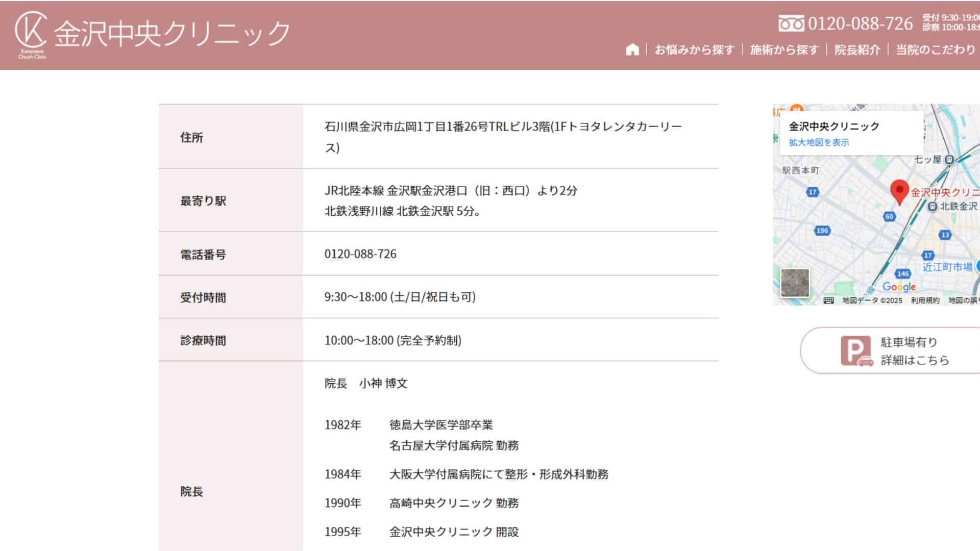Open お悩みから探す menu
The width and height of the screenshot is (980, 551).
pyautogui.click(x=694, y=49)
